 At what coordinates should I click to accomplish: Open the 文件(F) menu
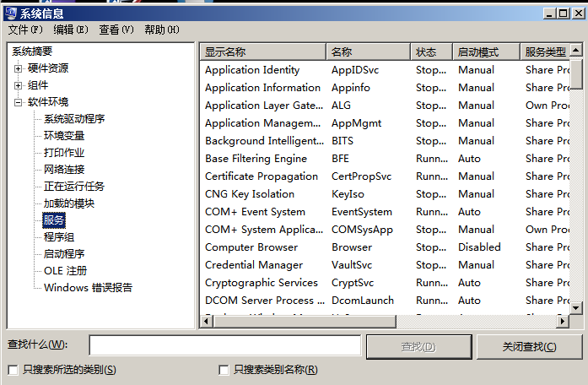pyautogui.click(x=25, y=30)
